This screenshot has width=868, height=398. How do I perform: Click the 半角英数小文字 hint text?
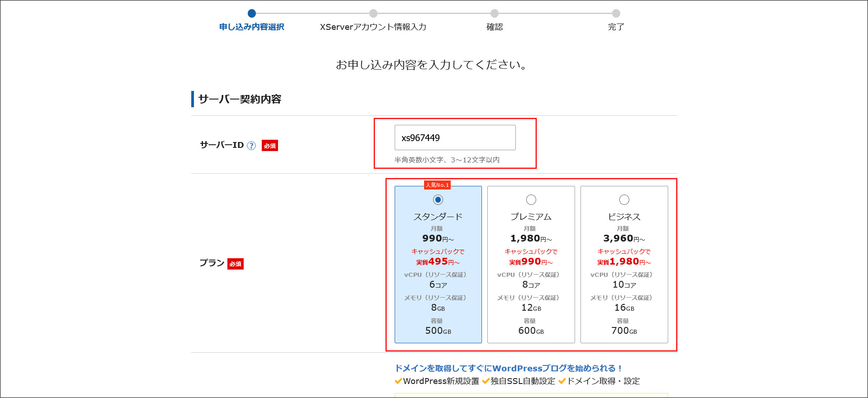coord(447,160)
